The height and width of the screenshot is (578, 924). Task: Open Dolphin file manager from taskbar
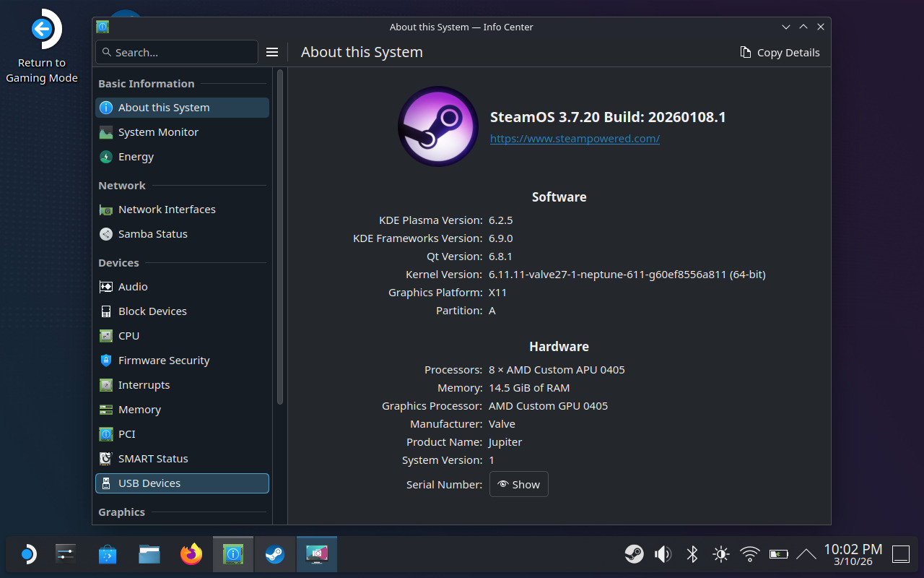click(149, 554)
